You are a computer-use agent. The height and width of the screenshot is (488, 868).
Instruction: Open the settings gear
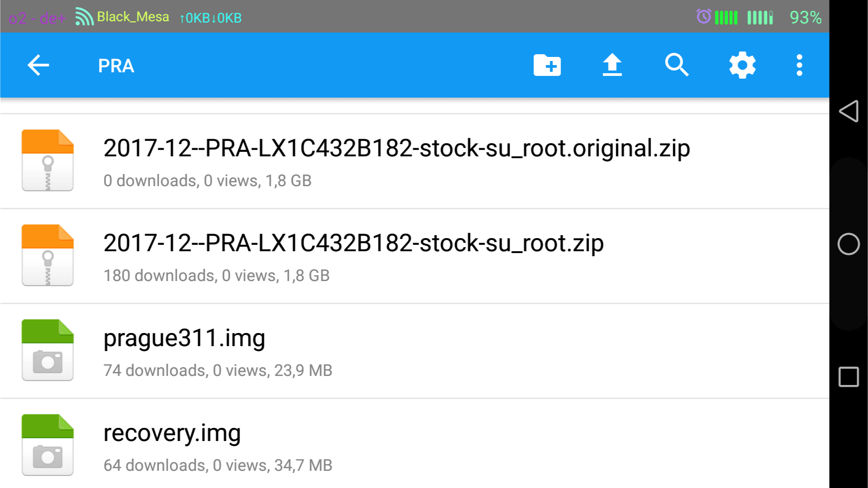(x=742, y=65)
